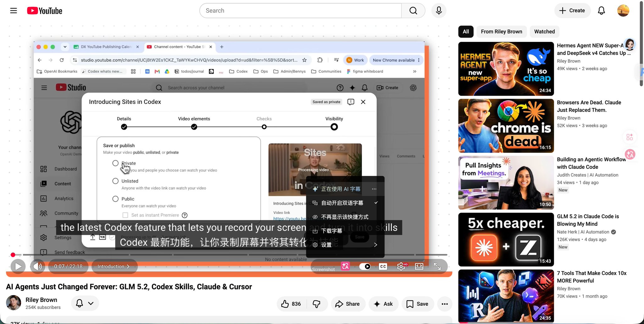Share this video

click(348, 304)
